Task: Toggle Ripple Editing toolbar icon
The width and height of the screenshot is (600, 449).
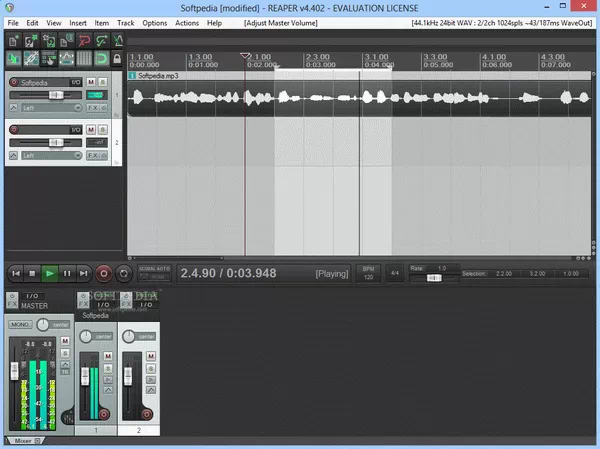Action: (49, 59)
